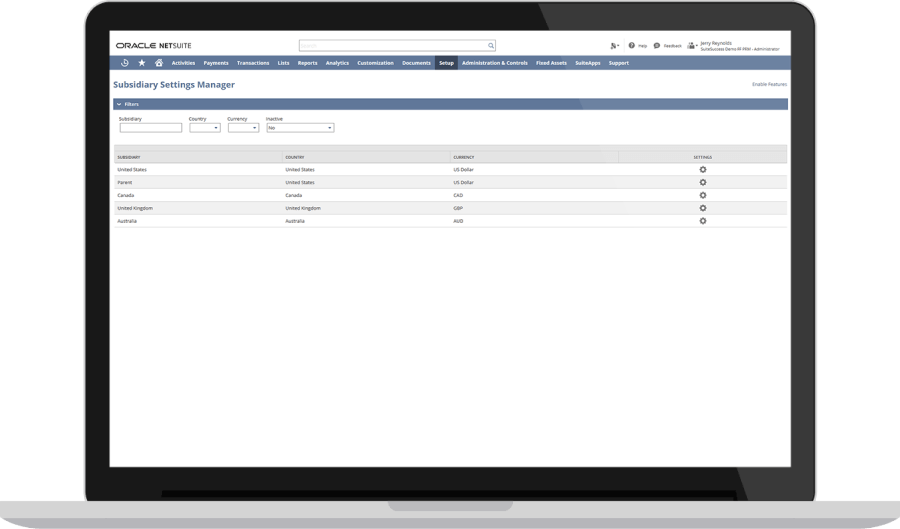900x529 pixels.
Task: Click the Feedback speech bubble icon
Action: [x=657, y=45]
